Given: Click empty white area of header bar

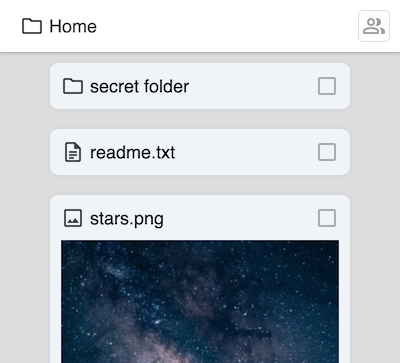Looking at the screenshot, I should pyautogui.click(x=227, y=26).
